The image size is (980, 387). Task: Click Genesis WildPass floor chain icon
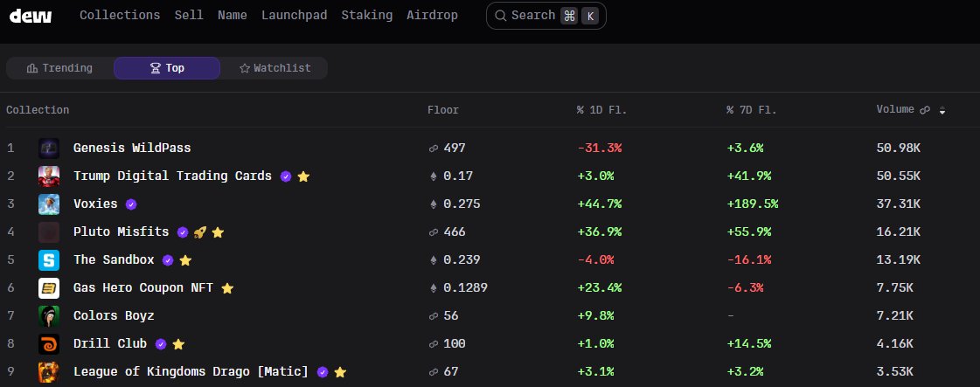tap(433, 149)
